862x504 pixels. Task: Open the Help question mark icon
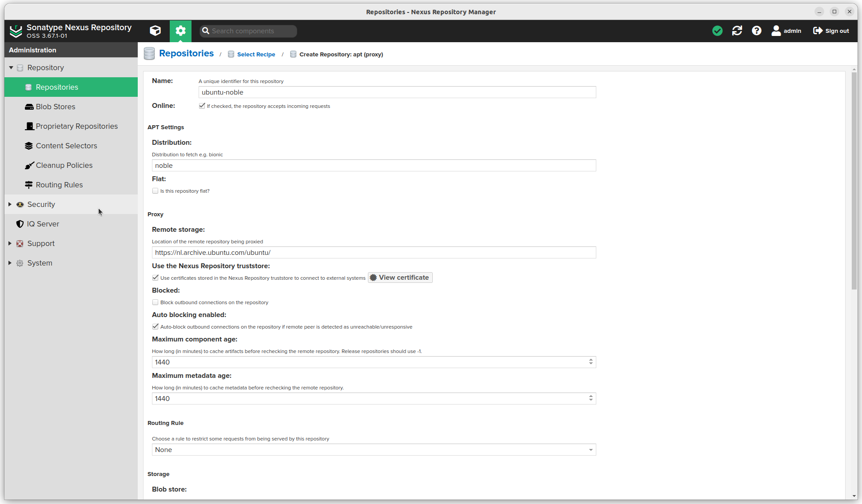click(757, 31)
